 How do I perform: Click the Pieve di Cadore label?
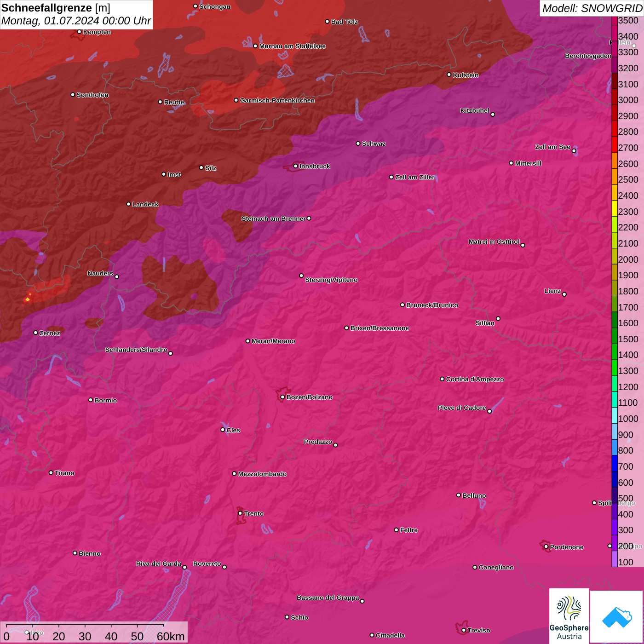point(462,408)
